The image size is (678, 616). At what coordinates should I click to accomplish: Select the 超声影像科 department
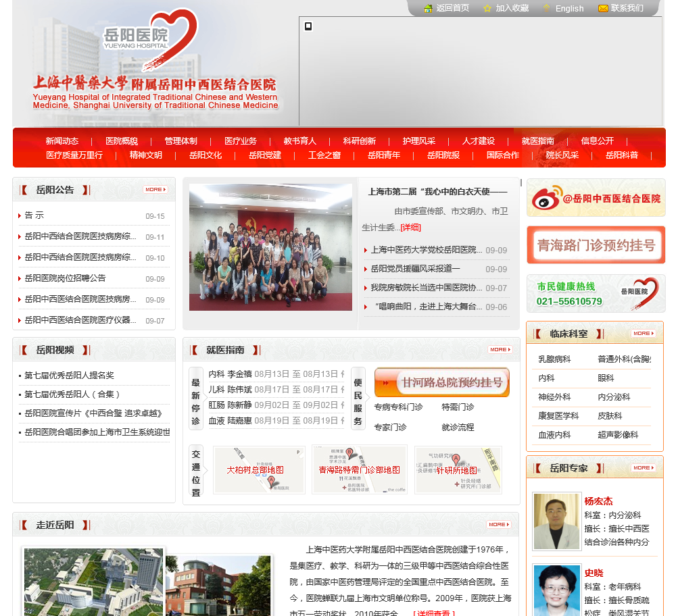pyautogui.click(x=618, y=435)
